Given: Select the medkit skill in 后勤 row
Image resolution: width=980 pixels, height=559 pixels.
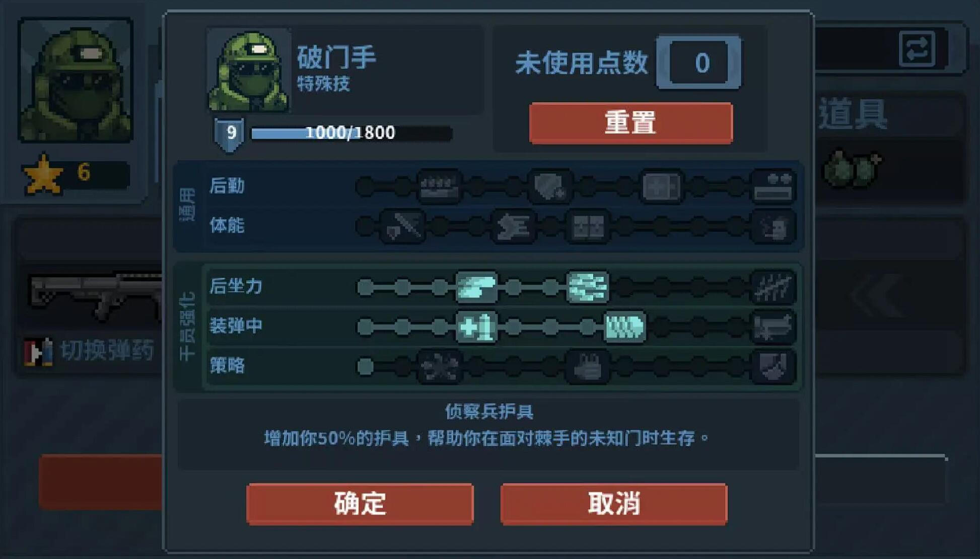Looking at the screenshot, I should 661,187.
